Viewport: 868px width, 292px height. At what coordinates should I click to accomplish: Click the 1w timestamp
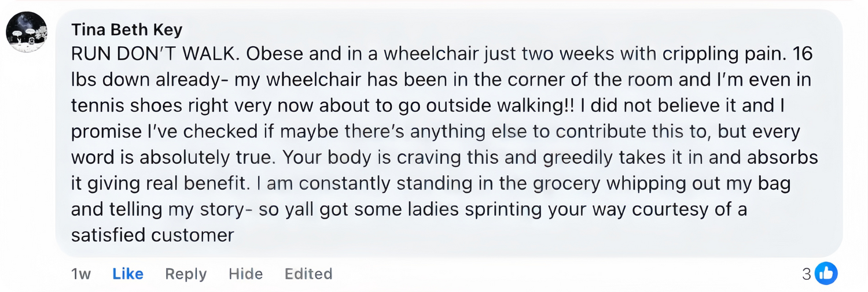[x=81, y=273]
